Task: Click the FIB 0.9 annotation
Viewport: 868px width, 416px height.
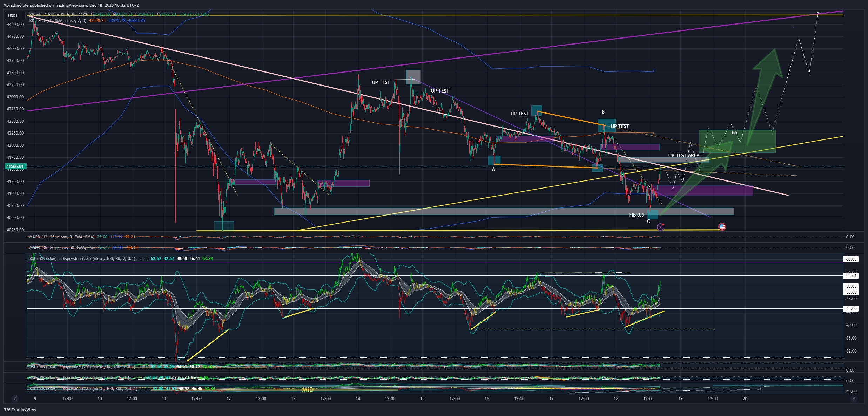Action: point(637,215)
